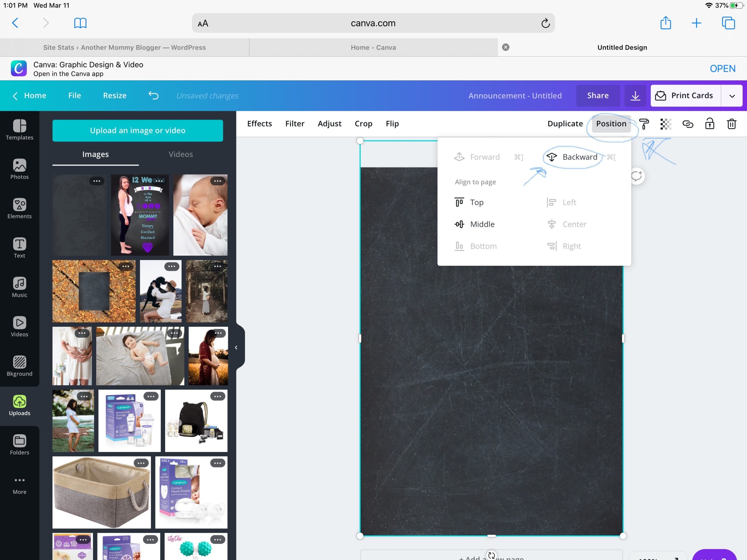Screen dimensions: 747x560
Task: Select the storage basket thumbnail
Action: pos(101,492)
